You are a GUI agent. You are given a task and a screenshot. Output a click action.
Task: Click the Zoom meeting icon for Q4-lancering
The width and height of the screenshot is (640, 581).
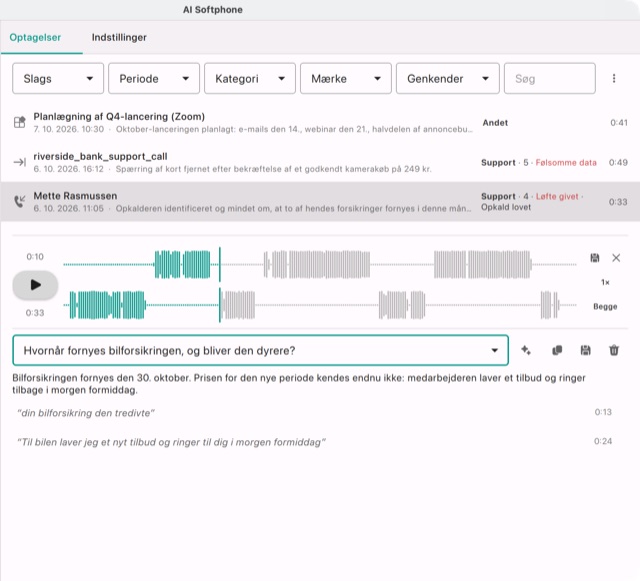tap(20, 122)
